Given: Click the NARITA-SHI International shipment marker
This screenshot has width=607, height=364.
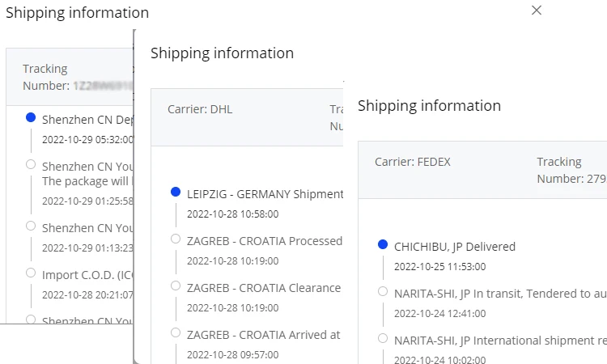Looking at the screenshot, I should (383, 338).
